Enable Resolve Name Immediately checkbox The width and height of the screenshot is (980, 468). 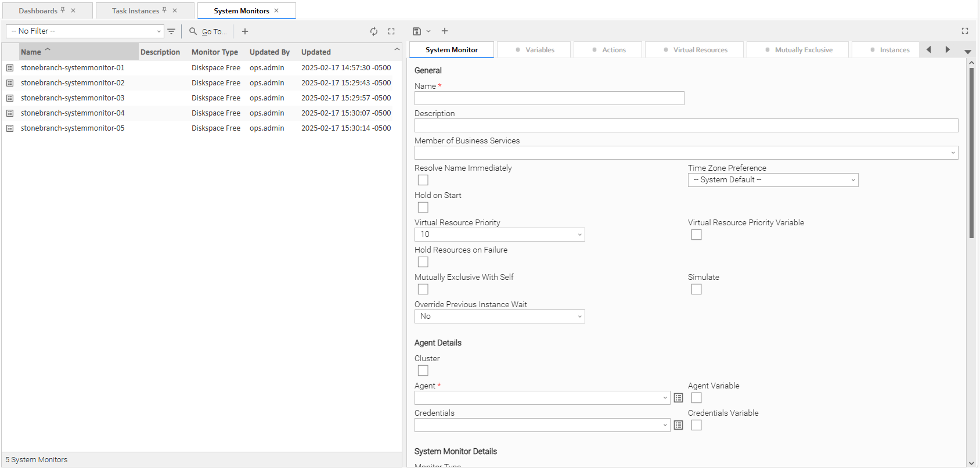coord(423,180)
